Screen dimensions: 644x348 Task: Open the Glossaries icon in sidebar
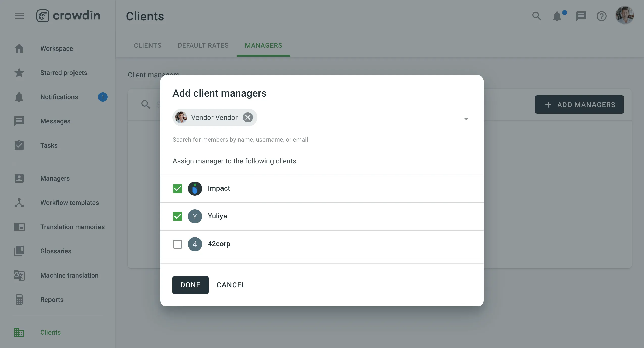(19, 251)
